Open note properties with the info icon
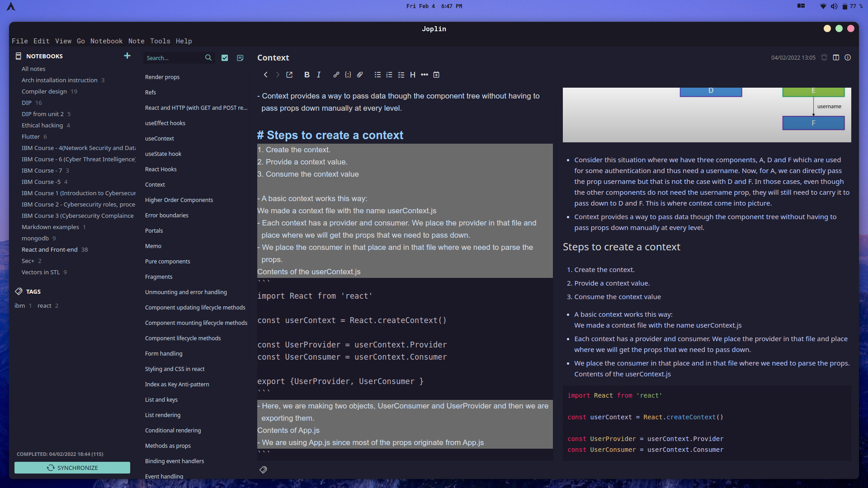The image size is (868, 488). pyautogui.click(x=848, y=57)
